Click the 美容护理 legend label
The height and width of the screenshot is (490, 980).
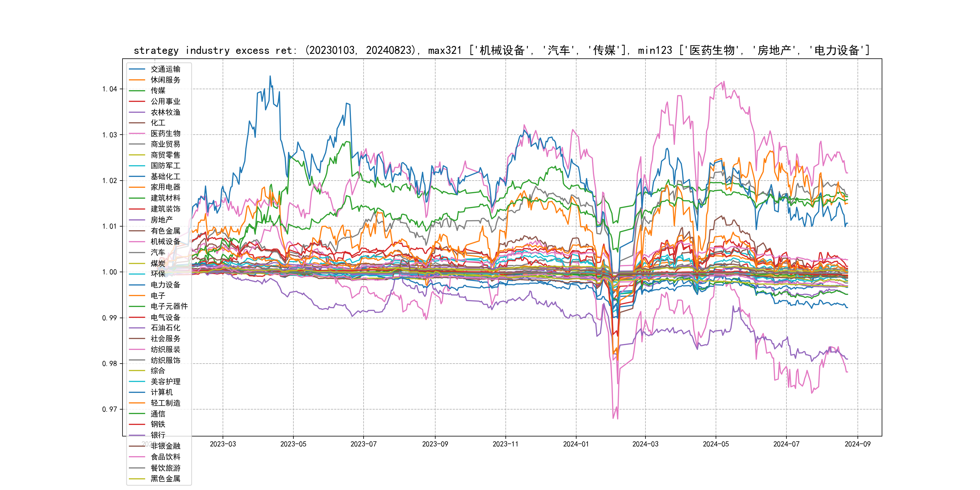tap(165, 381)
